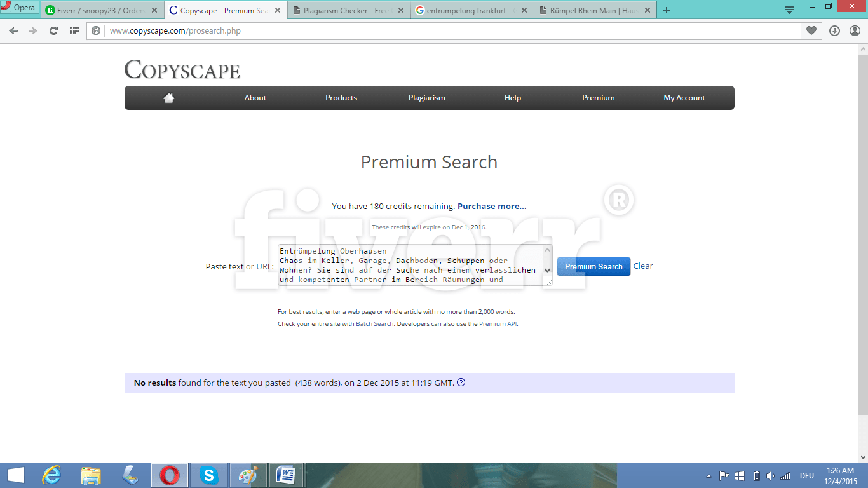The width and height of the screenshot is (868, 488).
Task: Open the Products menu
Action: click(x=341, y=98)
